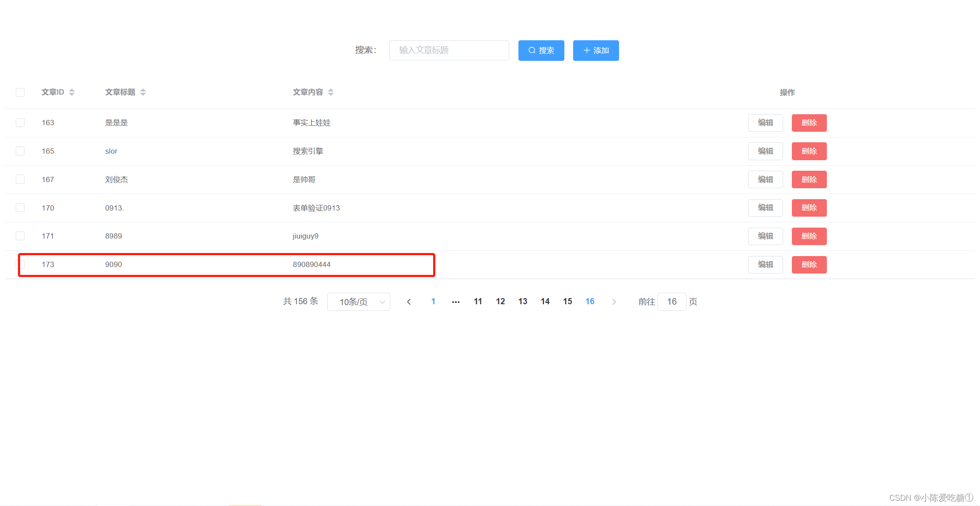Click the 前往 page number input box
The height and width of the screenshot is (506, 980).
pyautogui.click(x=672, y=302)
